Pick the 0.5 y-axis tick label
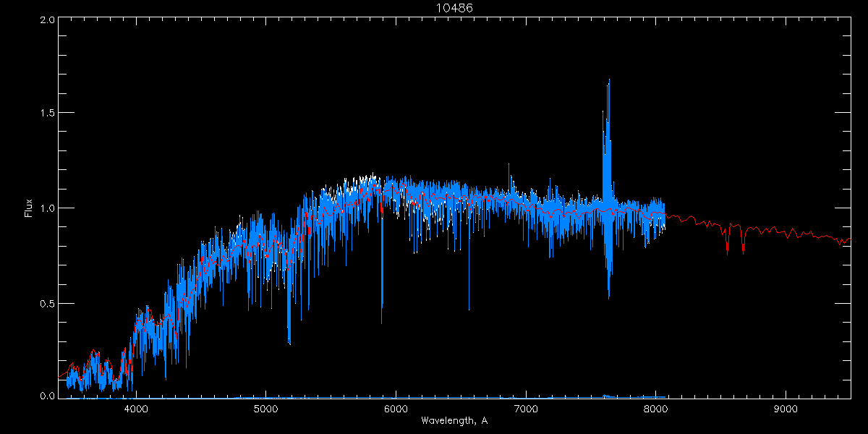This screenshot has width=868, height=434. [x=48, y=303]
